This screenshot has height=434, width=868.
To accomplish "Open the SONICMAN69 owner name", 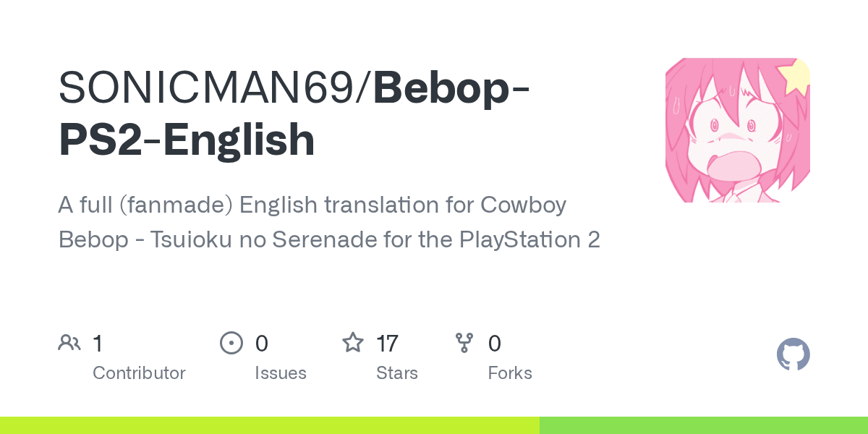I will coord(213,88).
